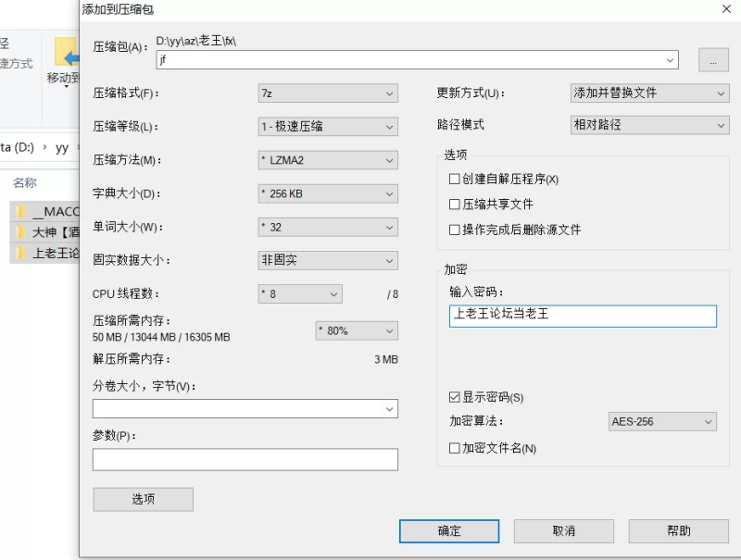
Task: Click the 选项 button under the parameters field
Action: (x=144, y=499)
